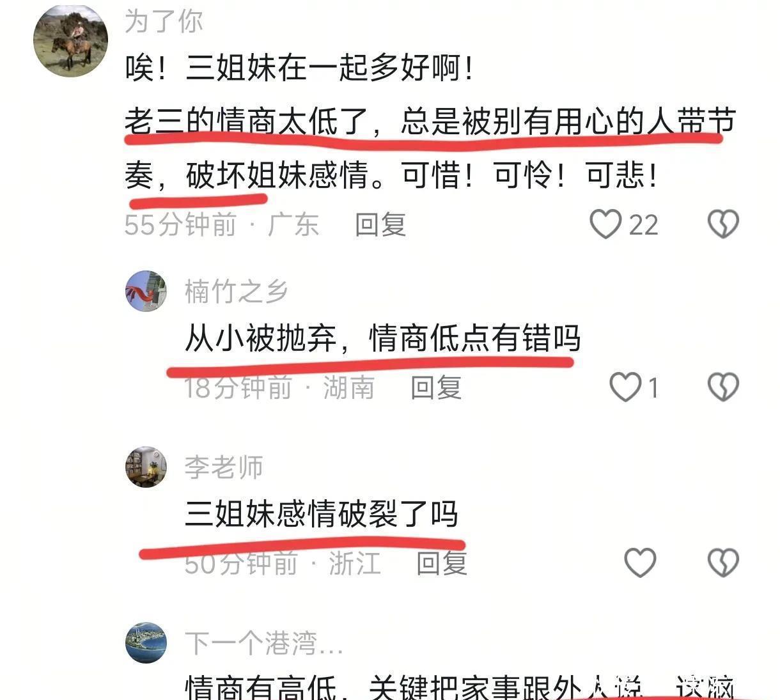The height and width of the screenshot is (700, 780).
Task: Open username 李老师 profile
Action: (224, 467)
